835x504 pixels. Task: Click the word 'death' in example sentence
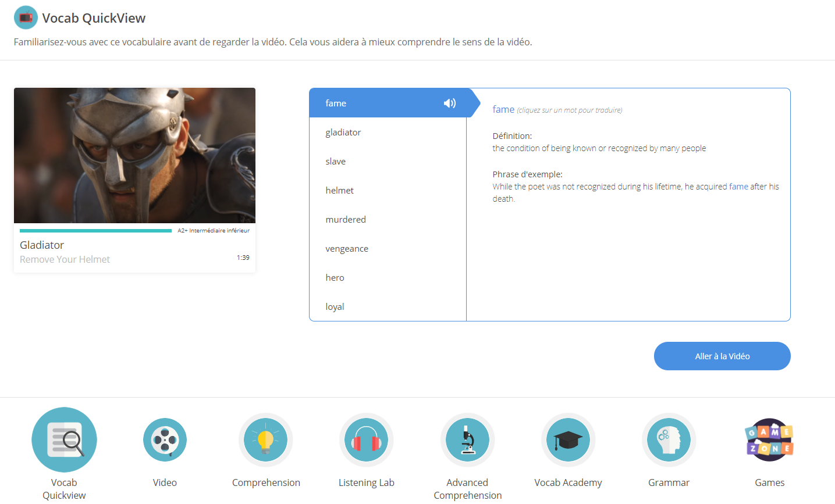click(x=503, y=199)
